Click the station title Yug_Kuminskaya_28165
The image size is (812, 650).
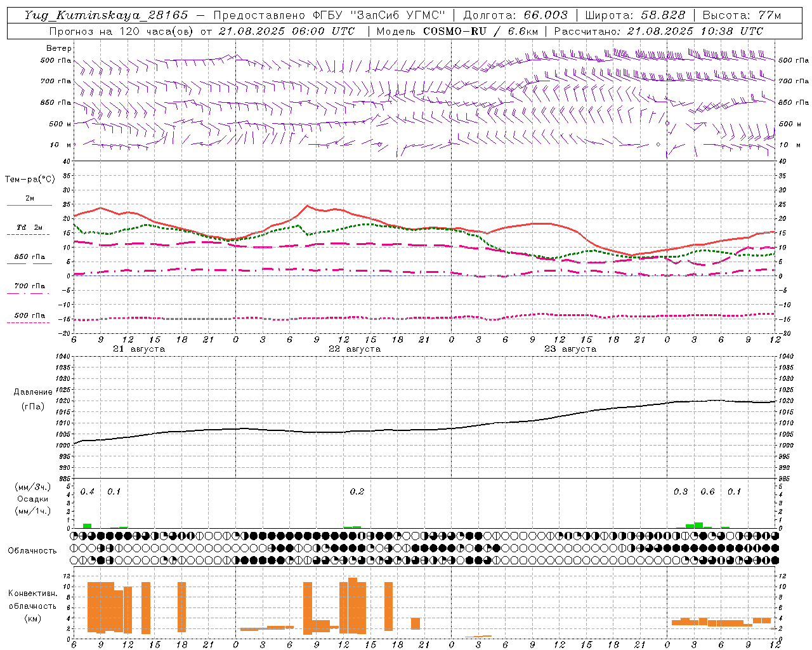[106, 15]
